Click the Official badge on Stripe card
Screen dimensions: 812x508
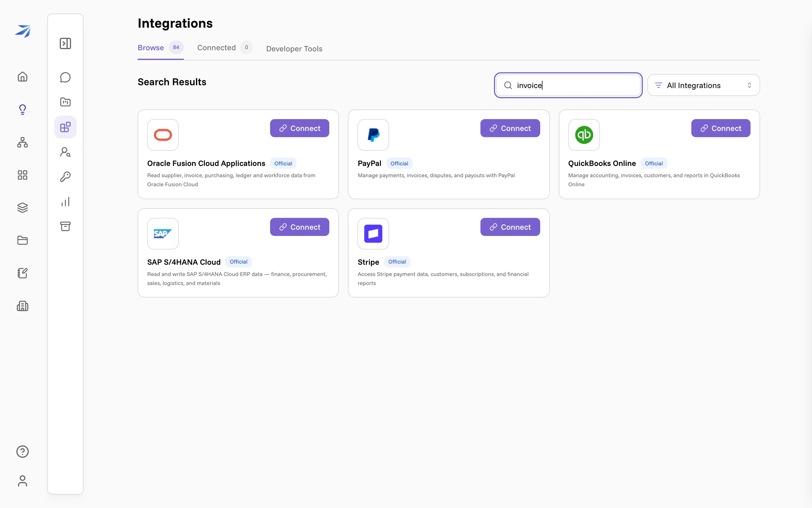(x=397, y=262)
